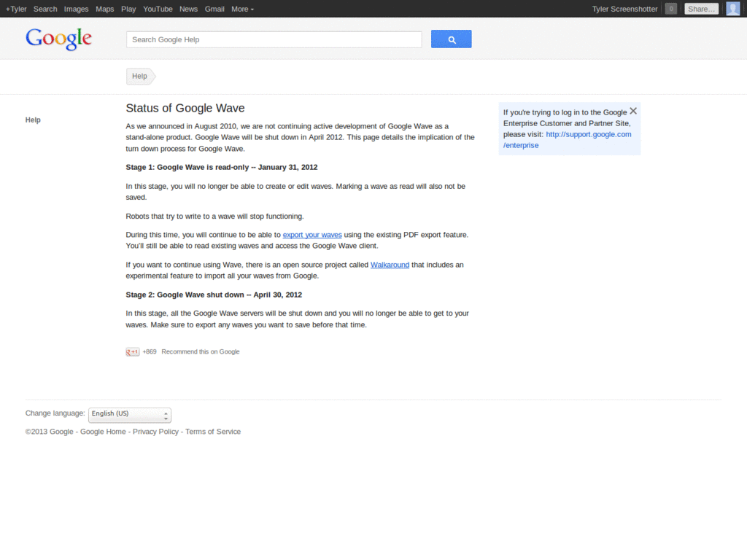Open Play in the top bar
The image size is (747, 560).
point(128,9)
